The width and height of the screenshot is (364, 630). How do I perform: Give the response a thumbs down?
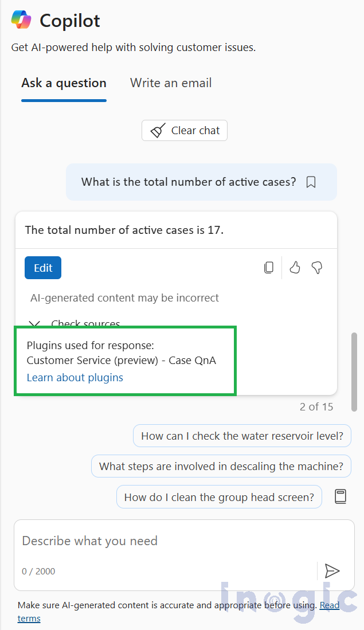317,268
